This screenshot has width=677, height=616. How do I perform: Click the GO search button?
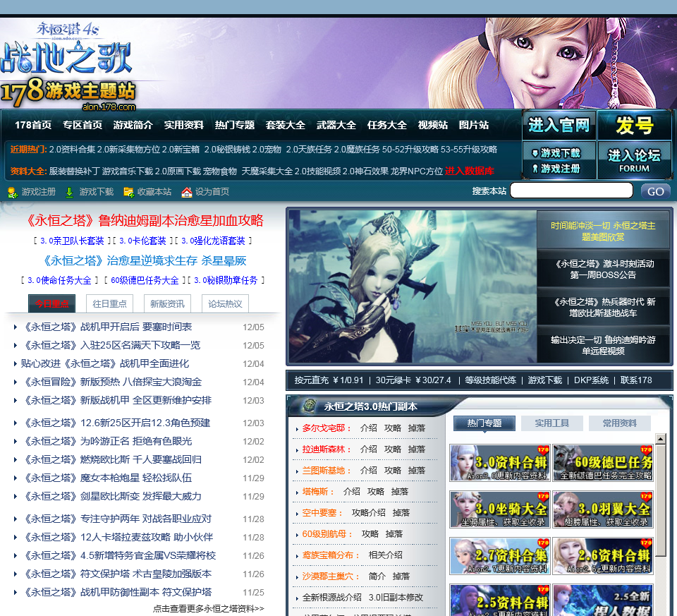pyautogui.click(x=655, y=191)
